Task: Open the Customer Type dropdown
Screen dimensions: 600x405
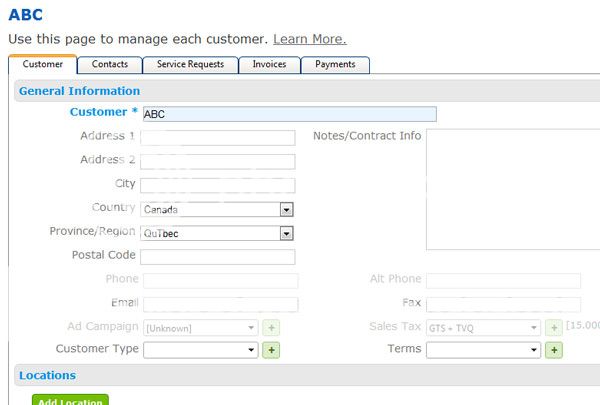Action: pos(252,350)
